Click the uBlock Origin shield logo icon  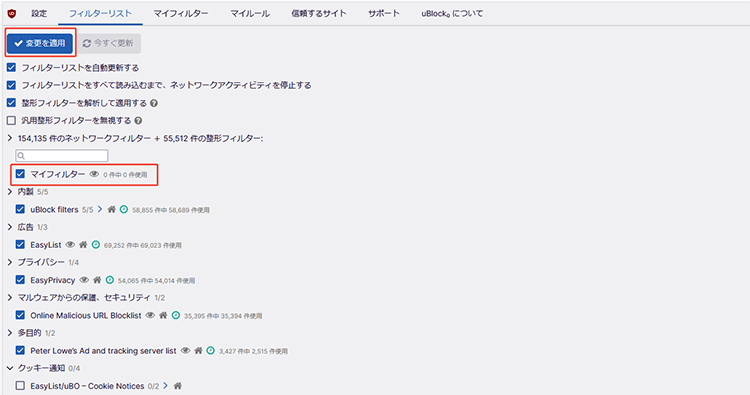click(12, 14)
